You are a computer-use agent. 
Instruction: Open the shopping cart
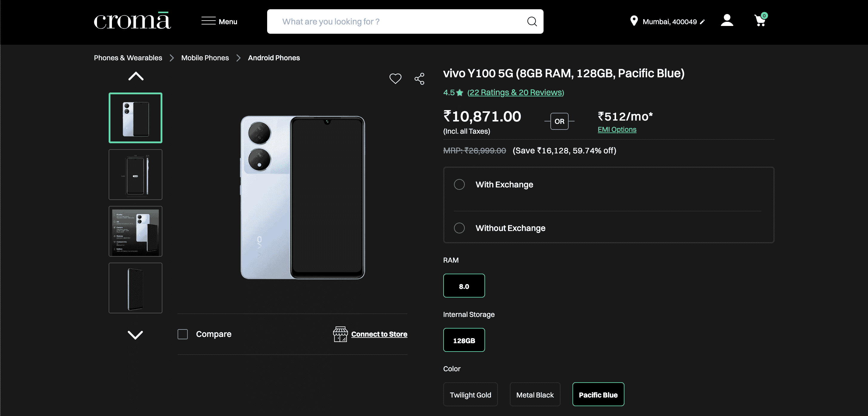[760, 21]
